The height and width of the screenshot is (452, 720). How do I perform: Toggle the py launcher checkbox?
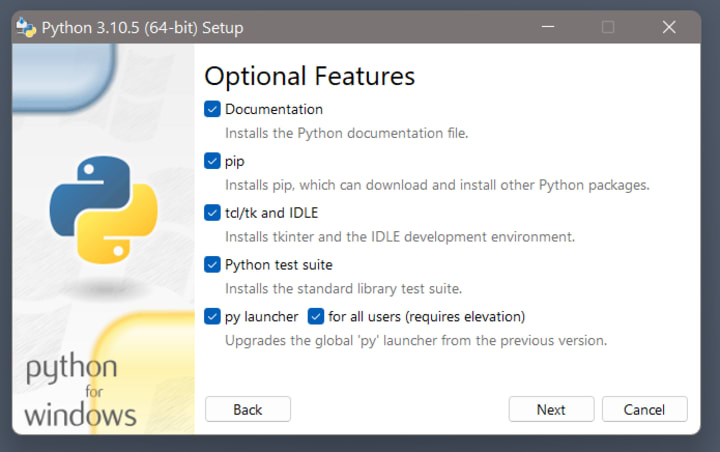coord(212,317)
